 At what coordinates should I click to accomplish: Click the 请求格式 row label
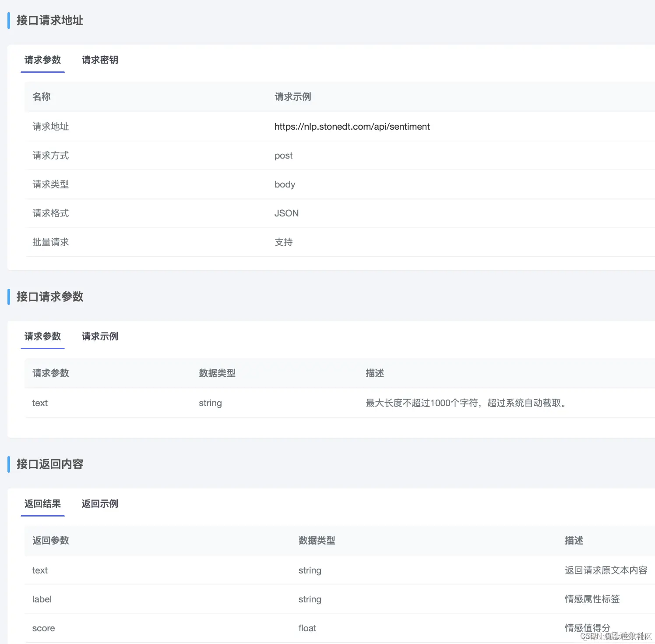(51, 213)
